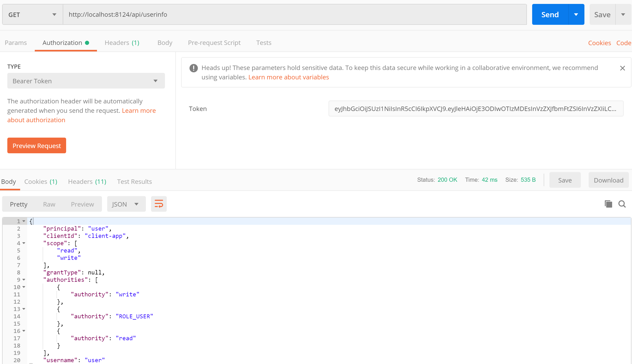Open search in response body
Screen dimensions: 632x364
point(622,204)
